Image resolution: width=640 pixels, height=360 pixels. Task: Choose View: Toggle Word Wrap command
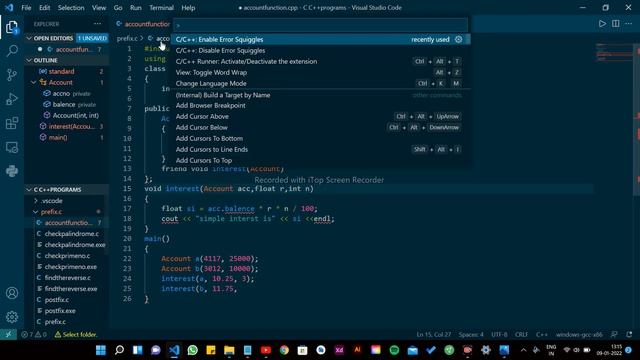tap(320, 72)
